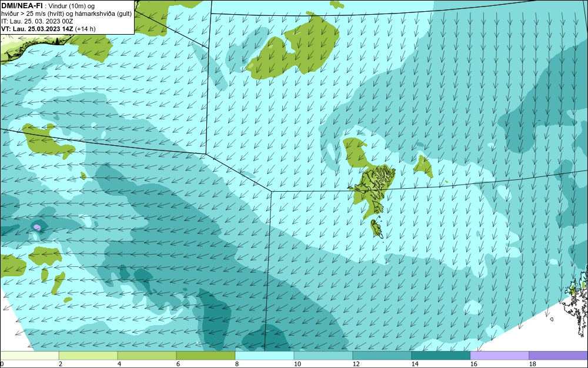The image size is (588, 368).
Task: Click the 4–6 m/s legend color swatch
Action: pos(147,355)
